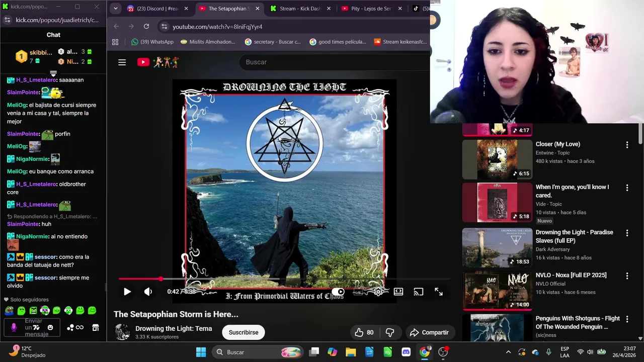Open the Kick channel points bubbles icon
Viewport: 644px width, 362px height.
click(70, 328)
